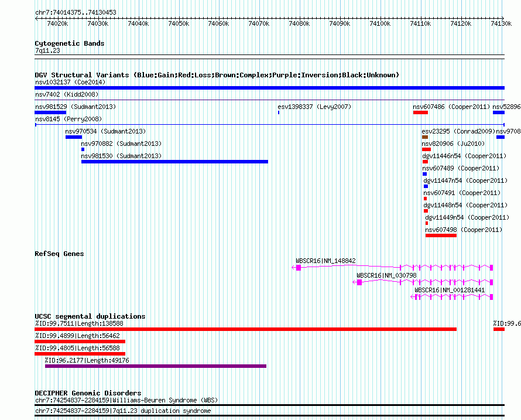Select segmental duplication bar Length:138588
521x420 pixels.
(245, 329)
